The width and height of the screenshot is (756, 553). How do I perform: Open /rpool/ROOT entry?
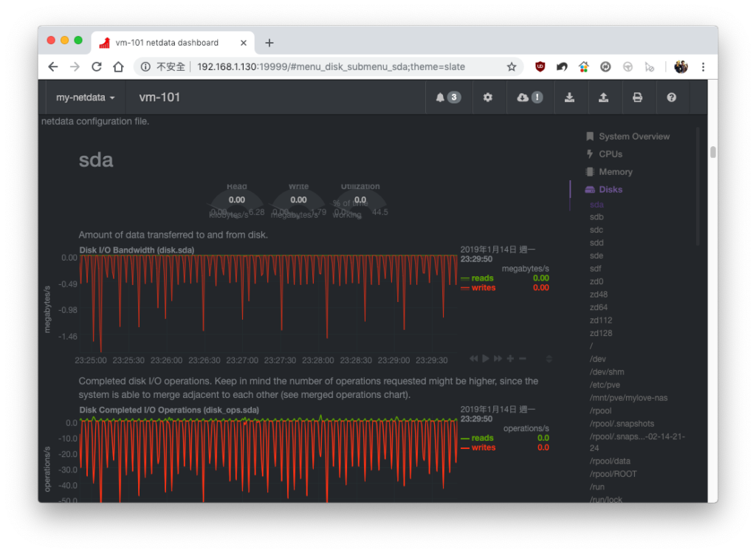(613, 474)
